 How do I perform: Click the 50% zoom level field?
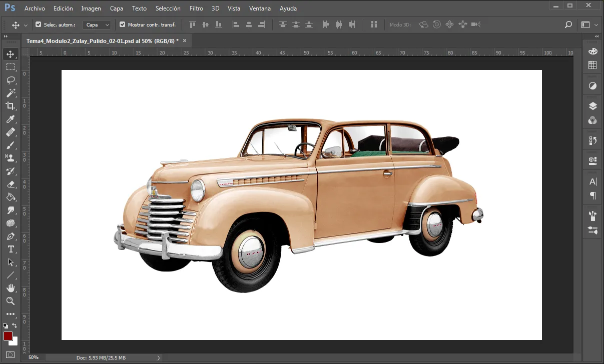click(34, 357)
